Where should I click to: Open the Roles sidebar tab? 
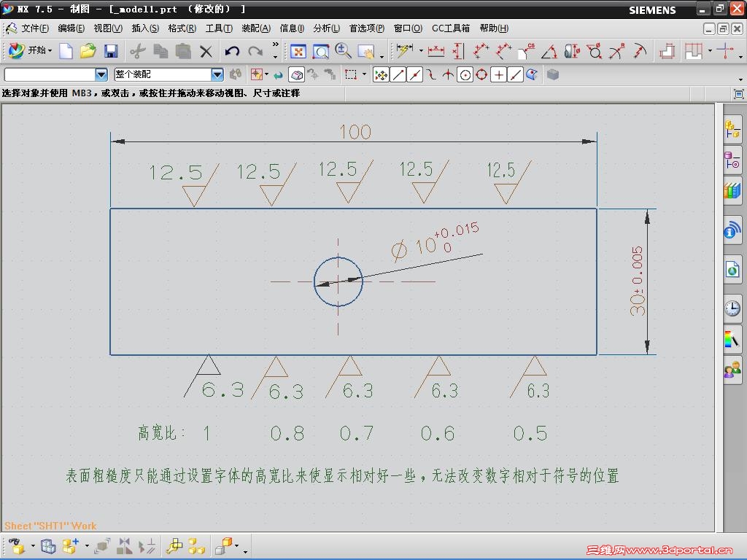pyautogui.click(x=732, y=370)
